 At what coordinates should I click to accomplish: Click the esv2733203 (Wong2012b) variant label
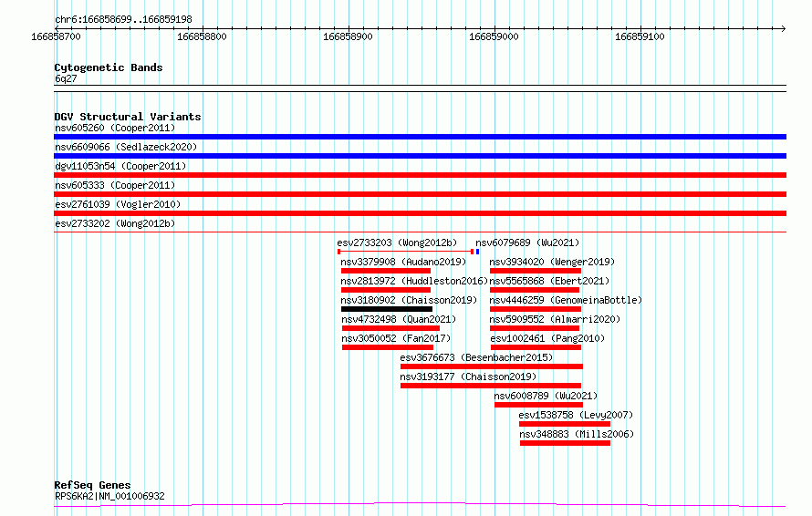pos(397,243)
